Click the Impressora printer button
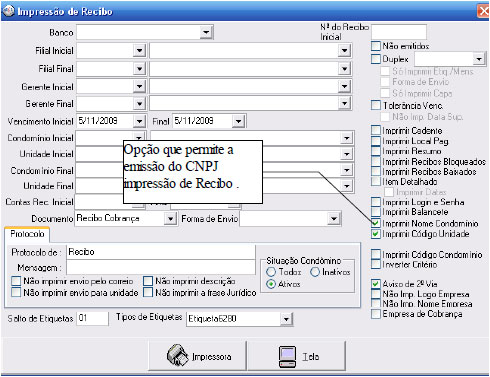 click(x=197, y=356)
